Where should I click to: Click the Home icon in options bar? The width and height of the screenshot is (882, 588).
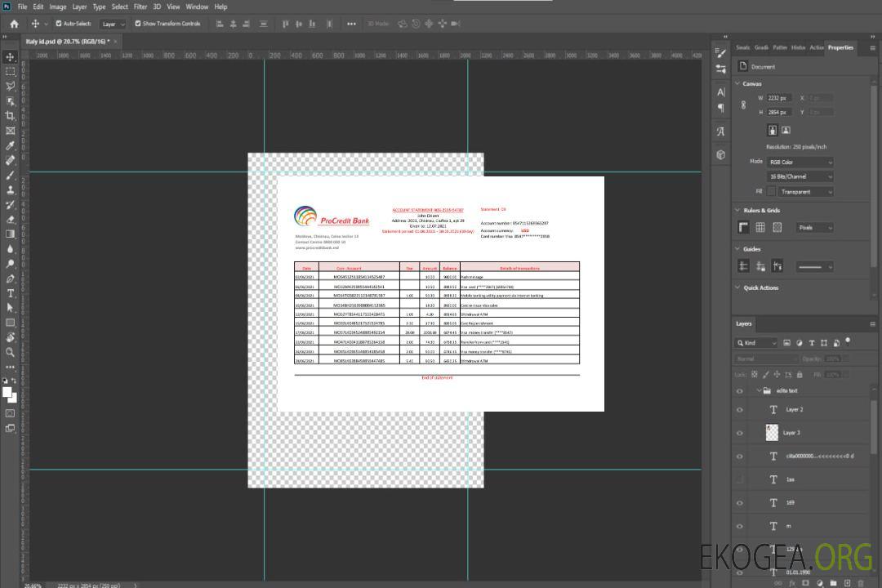pos(14,24)
